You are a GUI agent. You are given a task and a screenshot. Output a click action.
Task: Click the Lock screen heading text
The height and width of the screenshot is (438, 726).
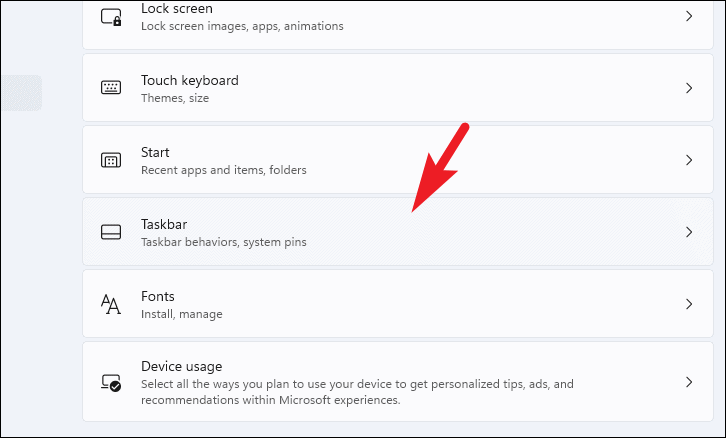(177, 8)
